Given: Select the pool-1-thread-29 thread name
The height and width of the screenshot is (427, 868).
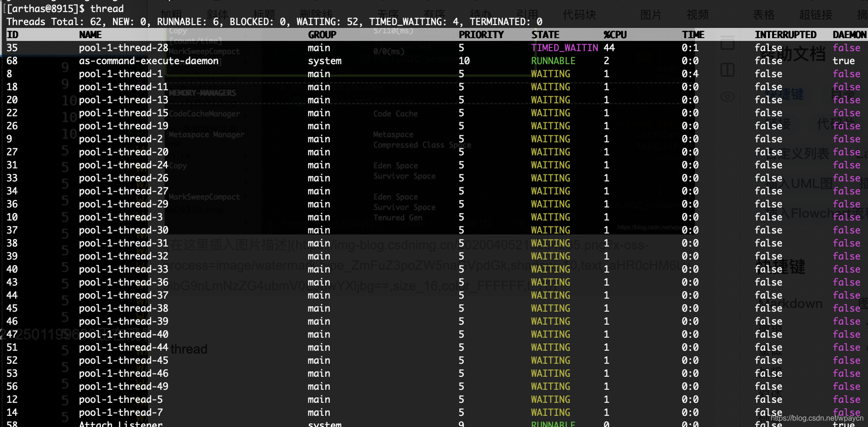Looking at the screenshot, I should (124, 204).
